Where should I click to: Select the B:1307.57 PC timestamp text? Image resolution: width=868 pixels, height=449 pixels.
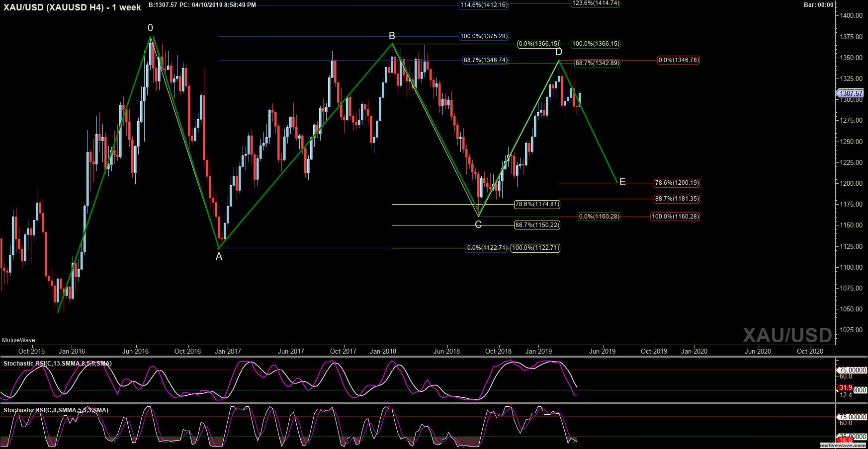coord(202,5)
